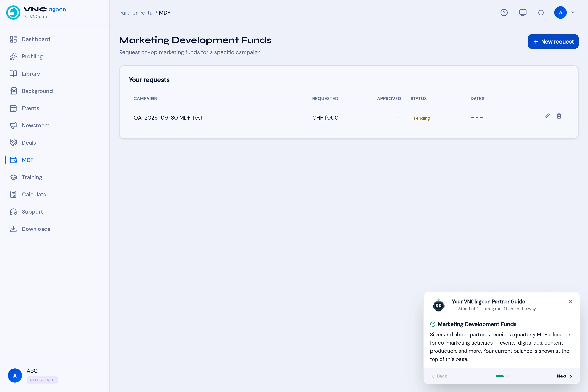
Task: Click the REGISTERED badge under ABC
Action: coord(42,380)
